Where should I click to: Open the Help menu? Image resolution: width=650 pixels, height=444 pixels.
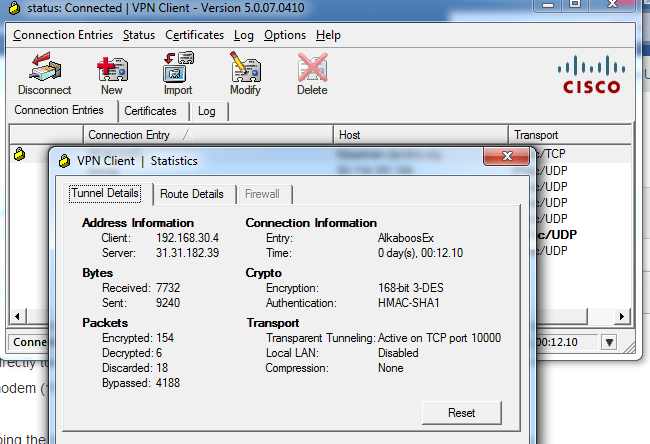click(328, 35)
